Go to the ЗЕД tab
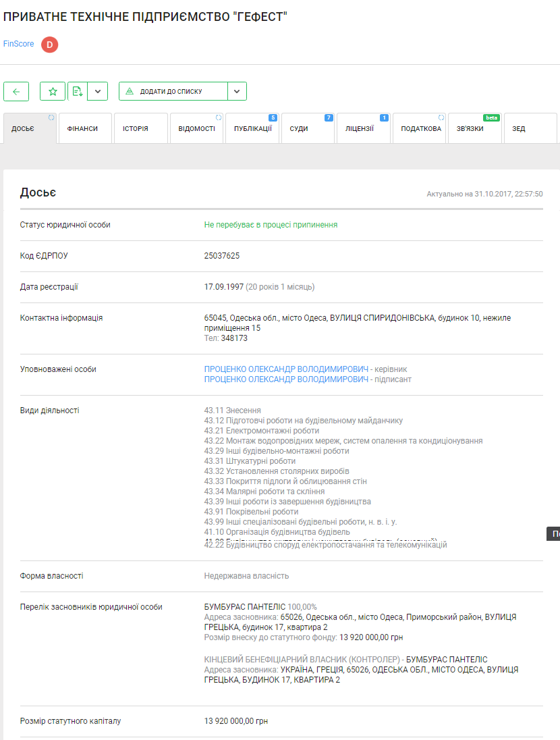Image resolution: width=560 pixels, height=740 pixels. pos(519,129)
